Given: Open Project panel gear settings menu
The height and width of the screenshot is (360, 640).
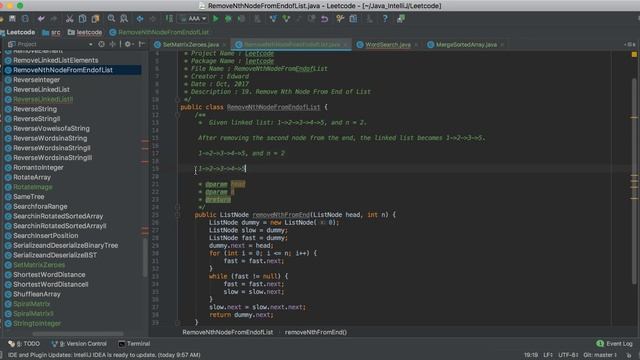Looking at the screenshot, I should coord(129,44).
